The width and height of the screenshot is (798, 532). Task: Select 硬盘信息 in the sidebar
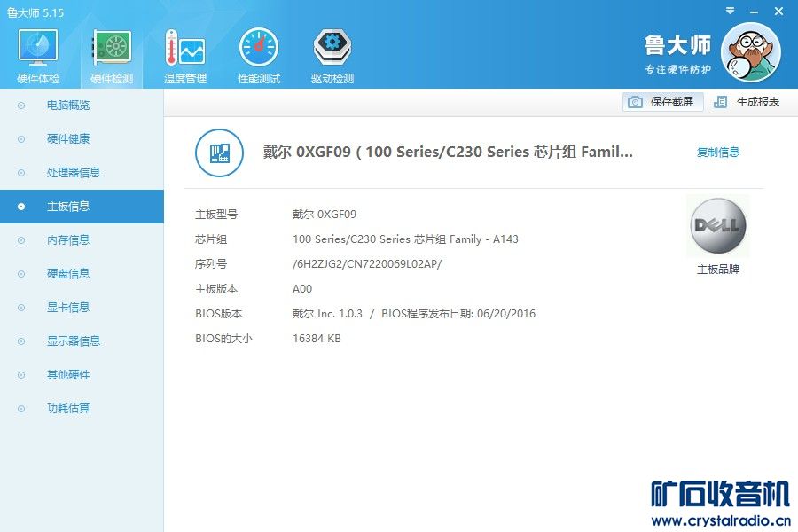point(82,273)
